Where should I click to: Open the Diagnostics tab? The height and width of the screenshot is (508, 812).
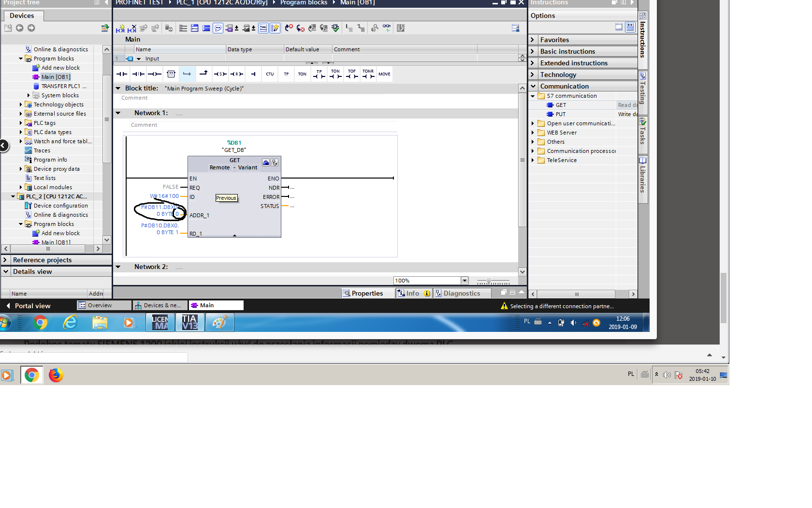tap(457, 293)
